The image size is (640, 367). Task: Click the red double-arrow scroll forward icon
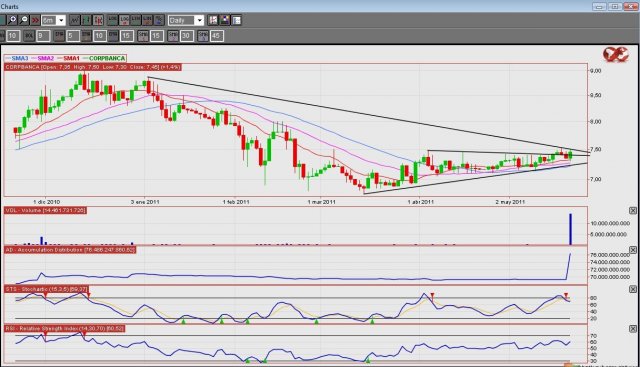coord(36,20)
